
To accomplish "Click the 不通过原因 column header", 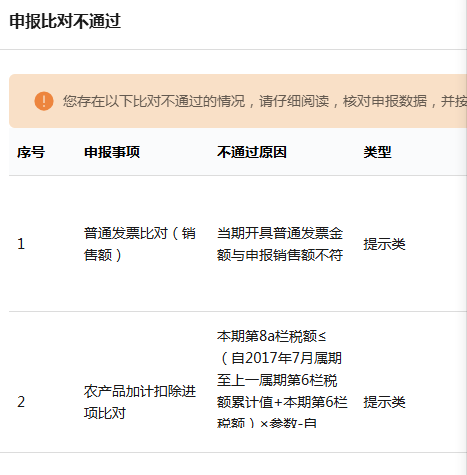I will (x=252, y=152).
